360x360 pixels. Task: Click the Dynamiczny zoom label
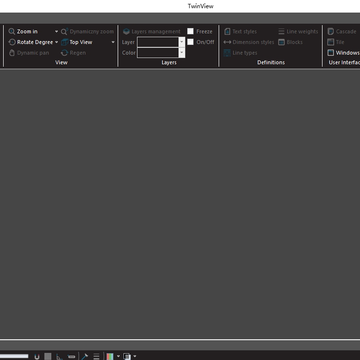click(x=92, y=32)
